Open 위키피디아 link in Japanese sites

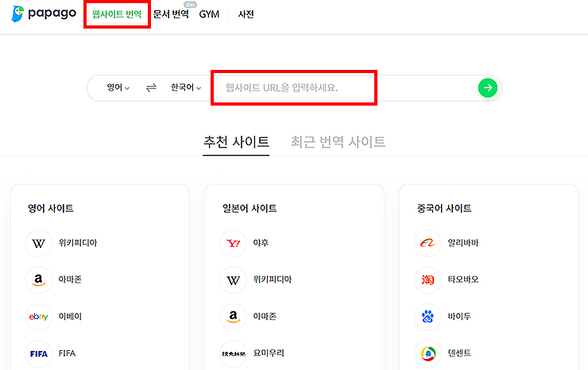tap(273, 279)
